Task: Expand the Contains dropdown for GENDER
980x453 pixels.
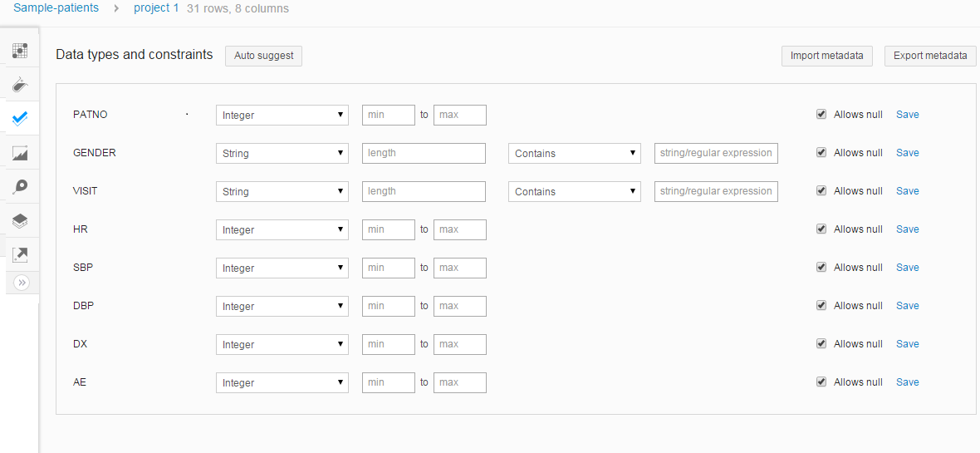Action: pos(575,153)
